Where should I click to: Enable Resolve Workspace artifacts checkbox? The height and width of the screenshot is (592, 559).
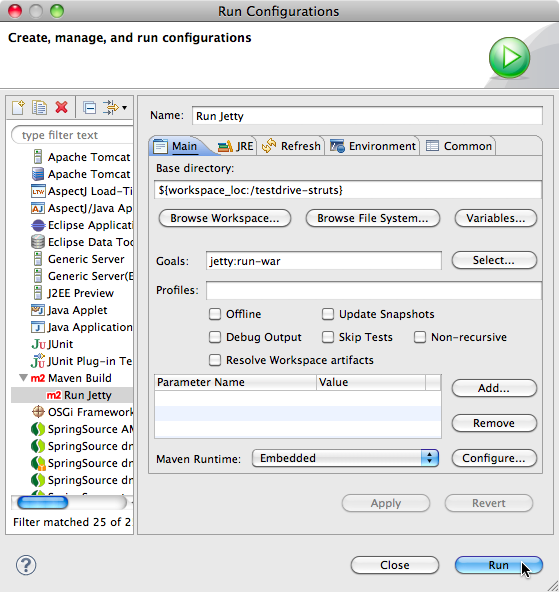coord(215,360)
